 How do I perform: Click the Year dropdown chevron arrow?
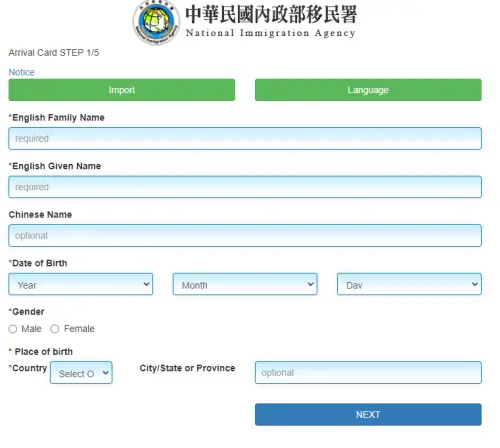[x=146, y=284]
